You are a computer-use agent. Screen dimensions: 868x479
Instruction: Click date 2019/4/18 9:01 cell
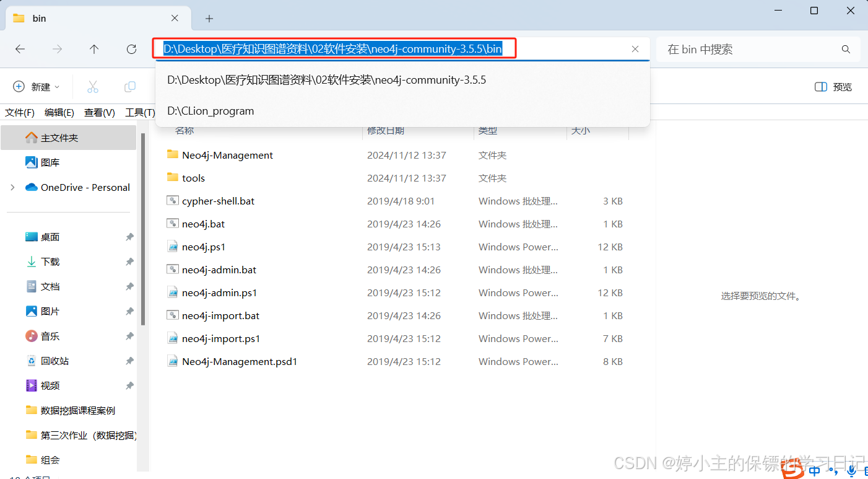(401, 201)
